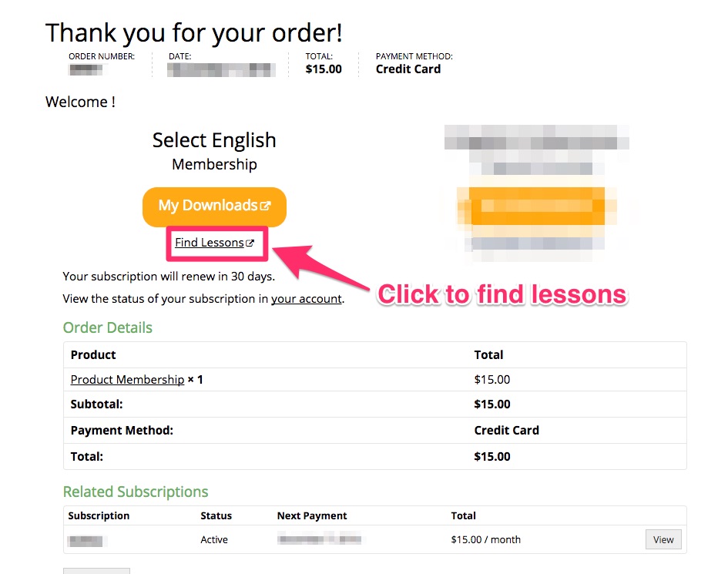
Task: Click the blurred order number value
Action: 86,70
